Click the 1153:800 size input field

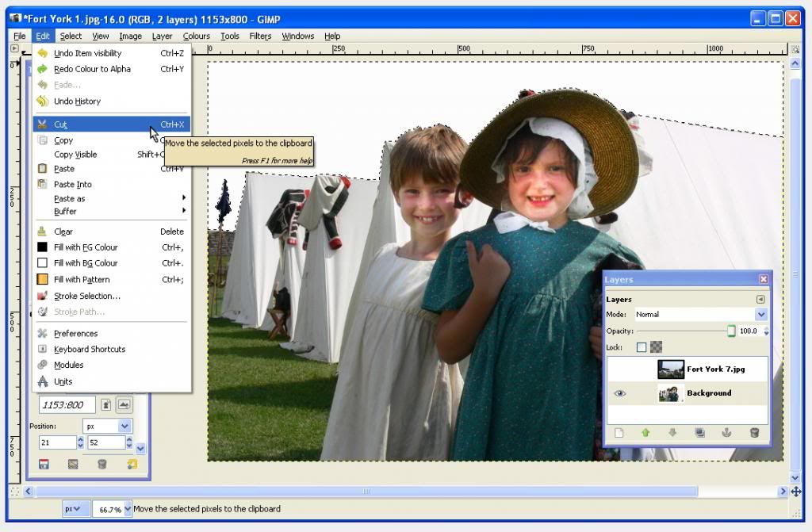tap(67, 404)
